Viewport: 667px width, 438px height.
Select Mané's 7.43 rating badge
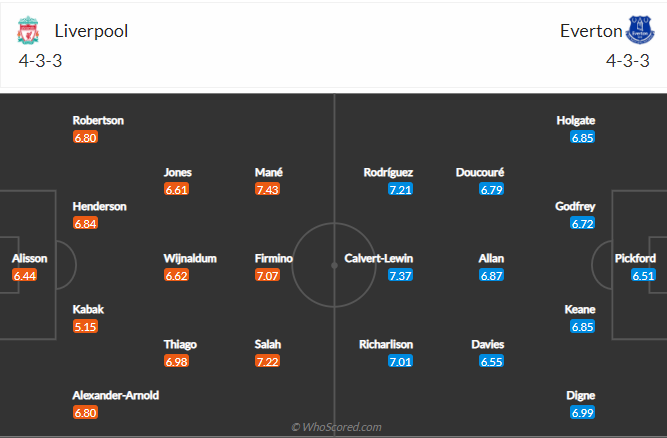[267, 189]
